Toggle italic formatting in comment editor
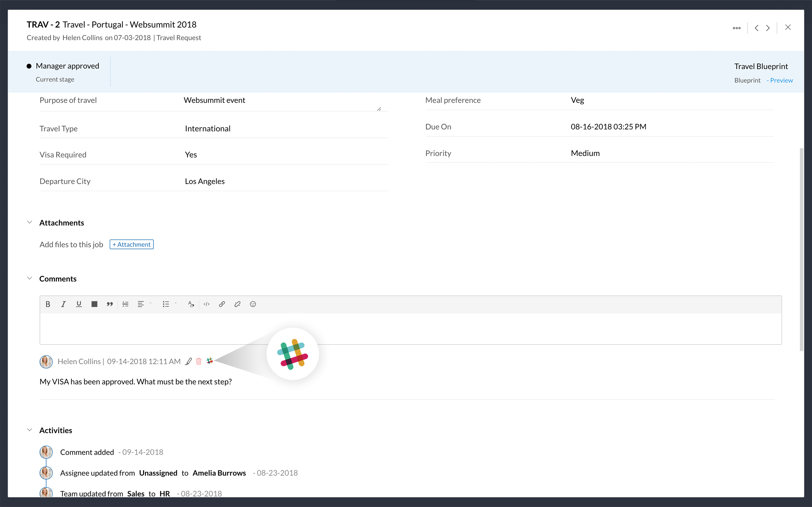The image size is (812, 507). pyautogui.click(x=63, y=304)
